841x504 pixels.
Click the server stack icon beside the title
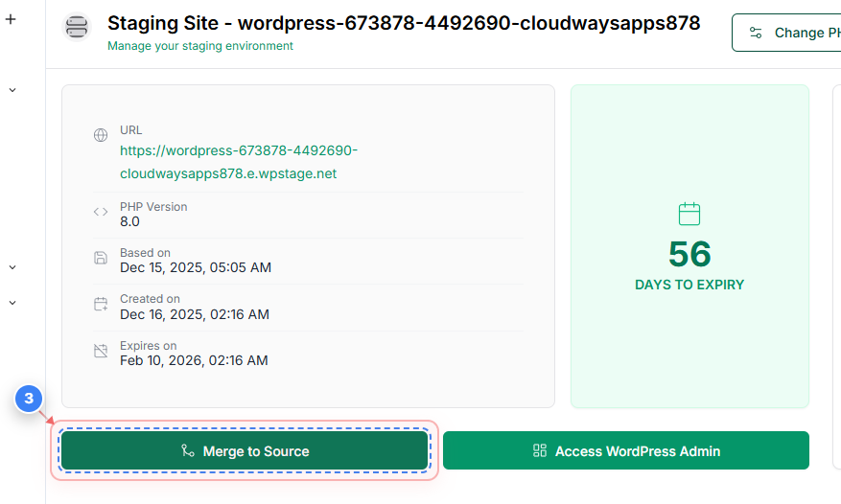[77, 27]
